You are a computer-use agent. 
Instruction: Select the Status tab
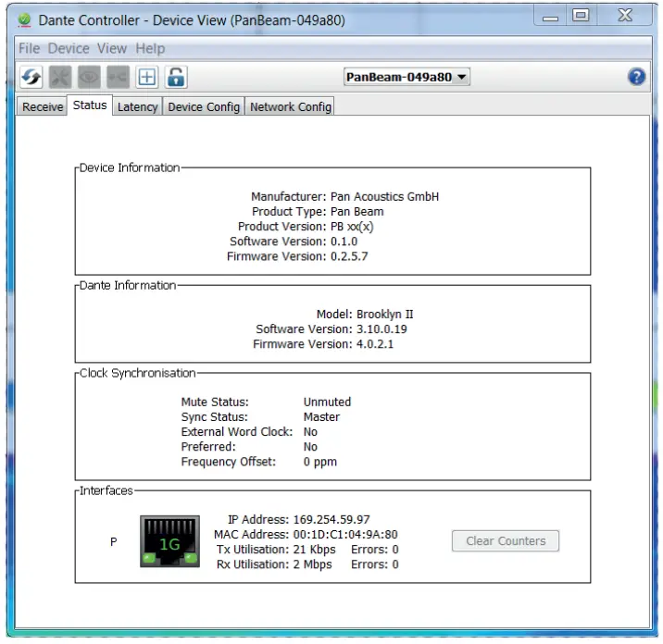[x=90, y=105]
